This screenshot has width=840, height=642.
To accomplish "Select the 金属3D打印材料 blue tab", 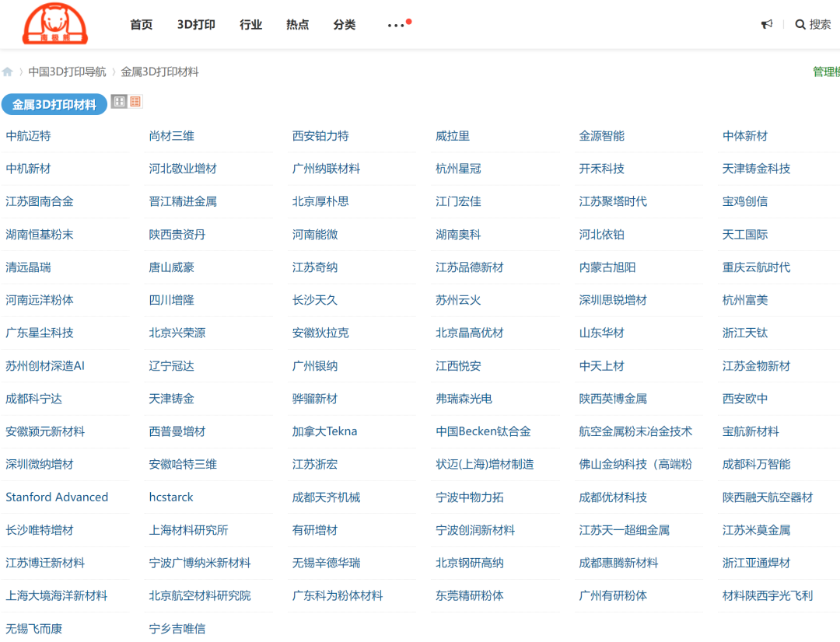I will click(54, 105).
